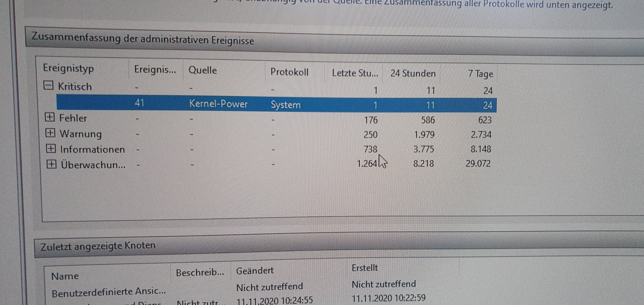Click the Erstellt column header

tap(365, 268)
